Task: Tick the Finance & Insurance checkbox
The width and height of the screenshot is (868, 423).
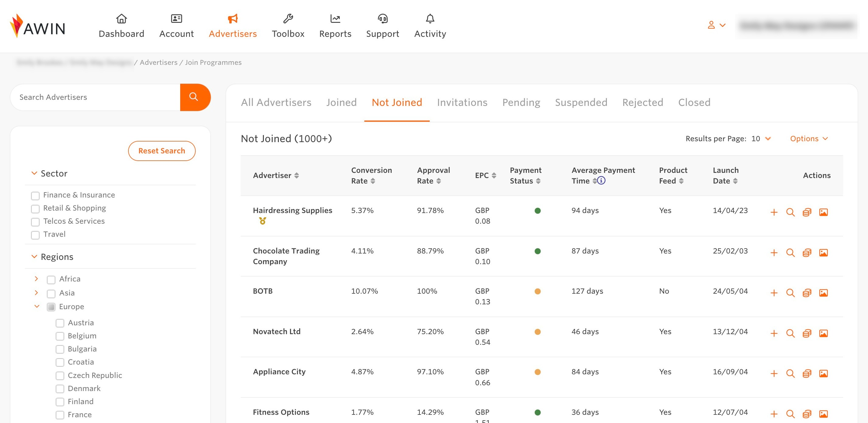Action: [x=35, y=195]
